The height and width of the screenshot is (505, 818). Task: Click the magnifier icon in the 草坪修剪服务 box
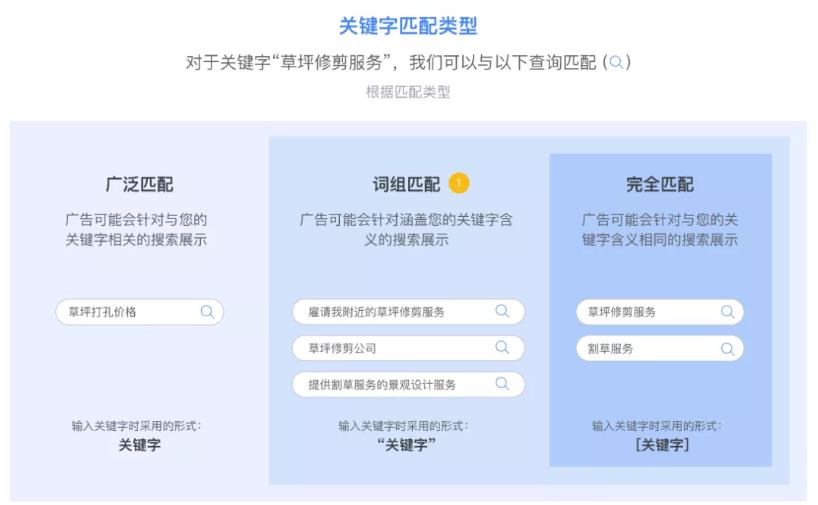(727, 312)
